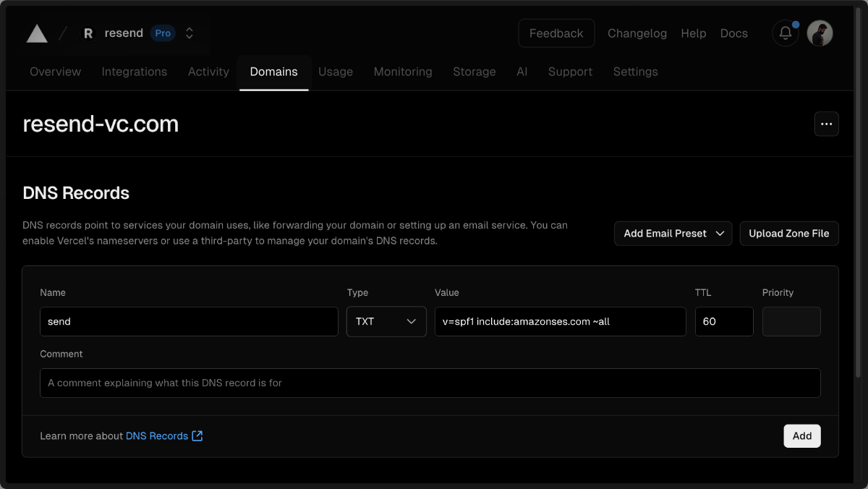Focus the Value field with the spf1 record
Viewport: 868px width, 489px height.
(561, 321)
